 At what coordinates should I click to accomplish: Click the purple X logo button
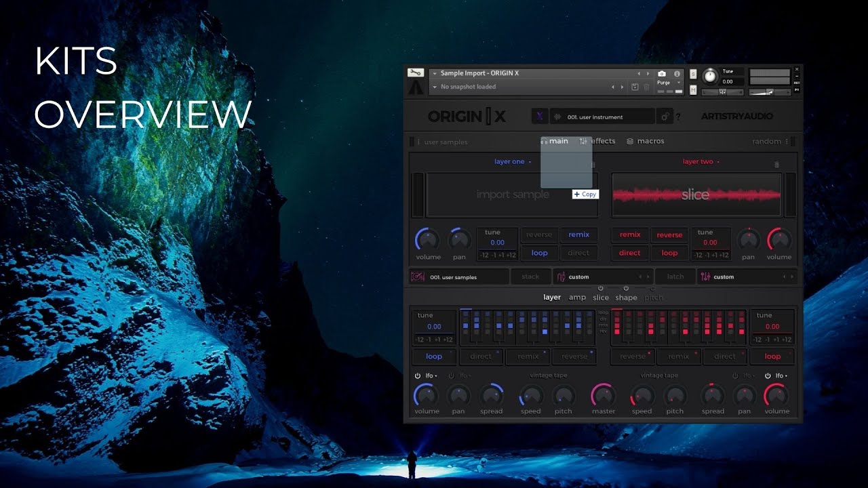click(540, 117)
